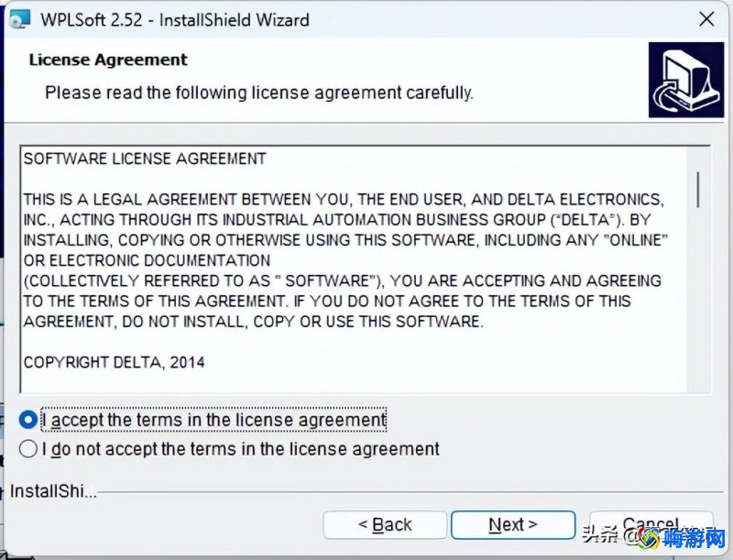Viewport: 733px width, 560px height.
Task: Click the WPLSoft installer icon in title bar
Action: click(19, 19)
